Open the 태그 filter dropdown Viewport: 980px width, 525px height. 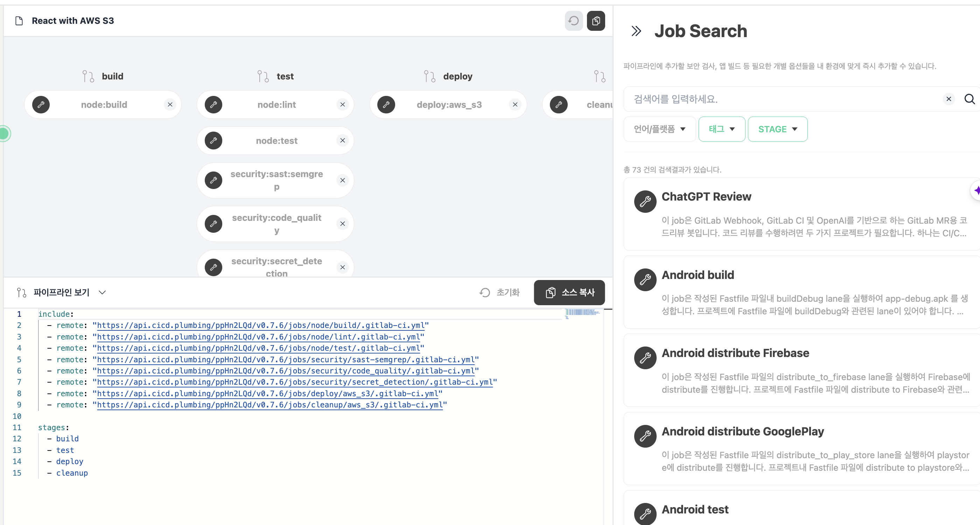[721, 129]
